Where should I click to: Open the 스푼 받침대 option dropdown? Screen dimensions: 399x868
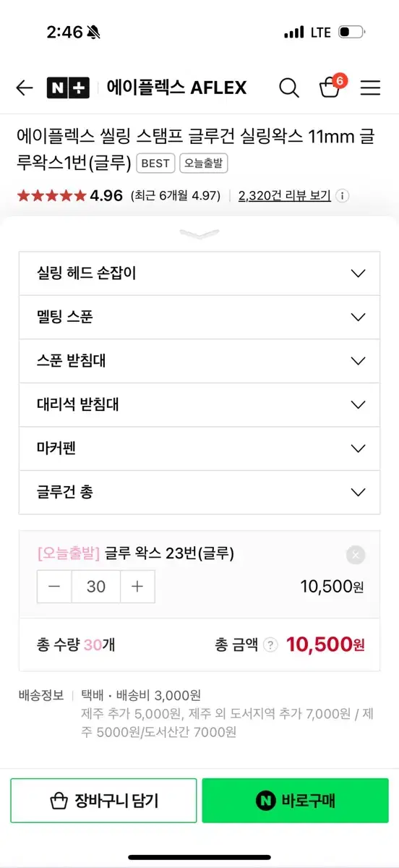[199, 361]
